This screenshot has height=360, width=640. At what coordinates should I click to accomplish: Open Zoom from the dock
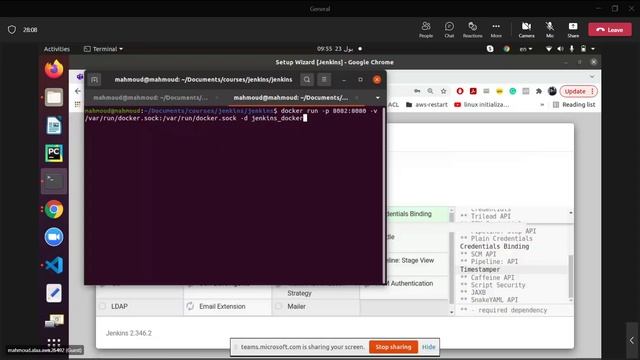click(54, 237)
